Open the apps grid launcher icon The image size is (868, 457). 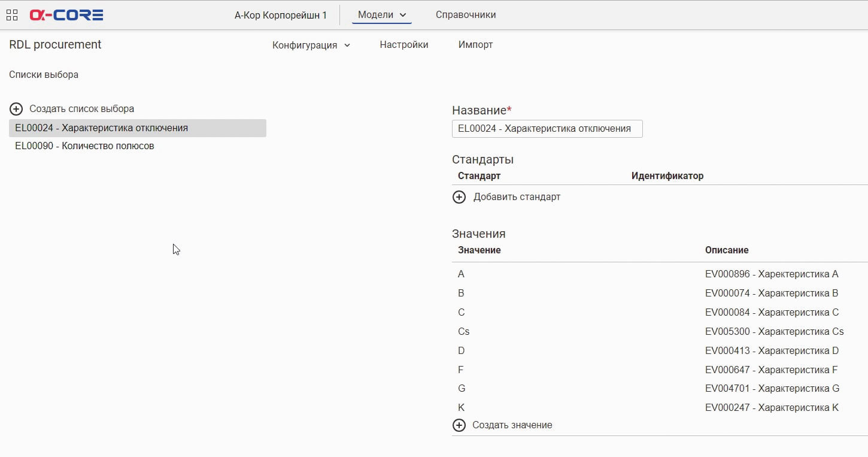point(11,15)
